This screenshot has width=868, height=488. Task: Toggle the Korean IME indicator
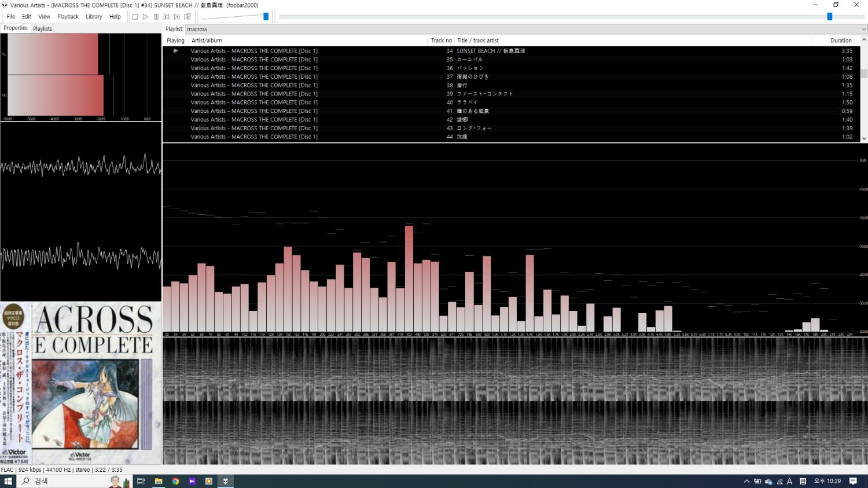(803, 481)
